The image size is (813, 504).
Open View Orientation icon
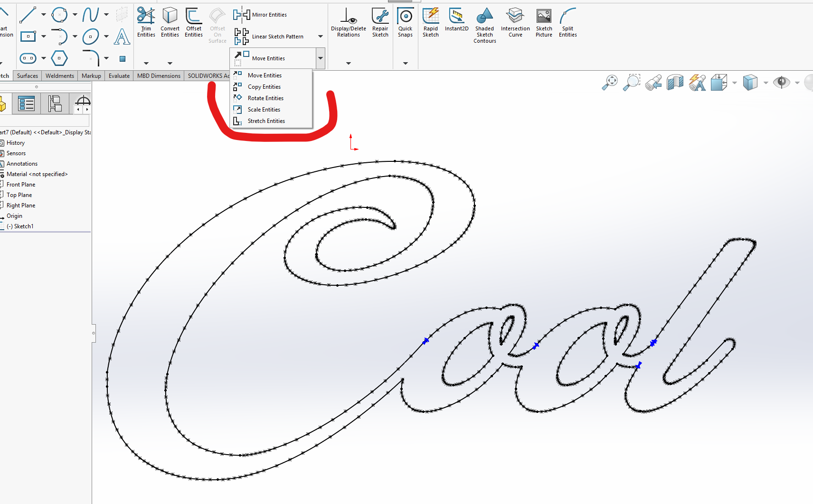tap(719, 82)
